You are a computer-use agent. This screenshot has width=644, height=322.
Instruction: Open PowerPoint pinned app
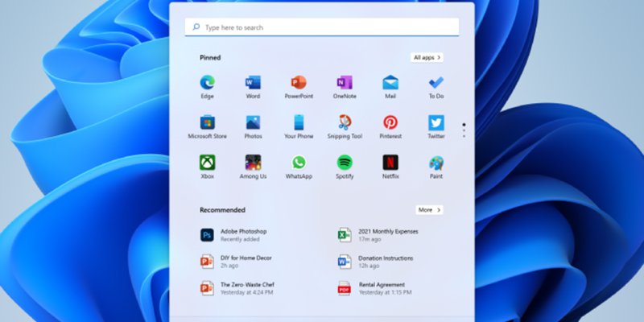coord(299,83)
